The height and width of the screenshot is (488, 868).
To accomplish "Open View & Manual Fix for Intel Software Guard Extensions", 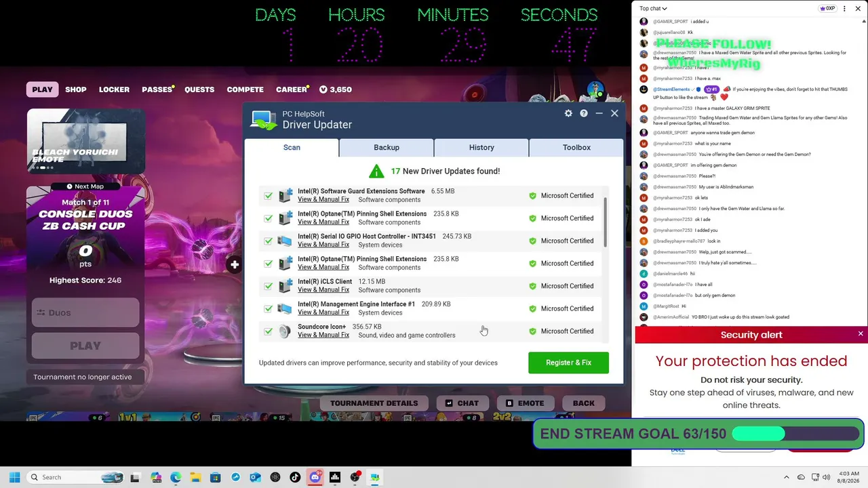I will (x=323, y=200).
